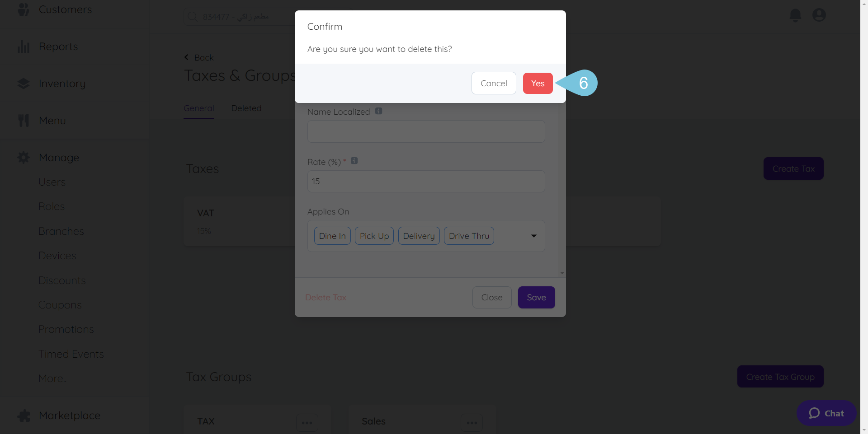Switch to the Deleted tab
This screenshot has width=868, height=434.
[x=246, y=108]
